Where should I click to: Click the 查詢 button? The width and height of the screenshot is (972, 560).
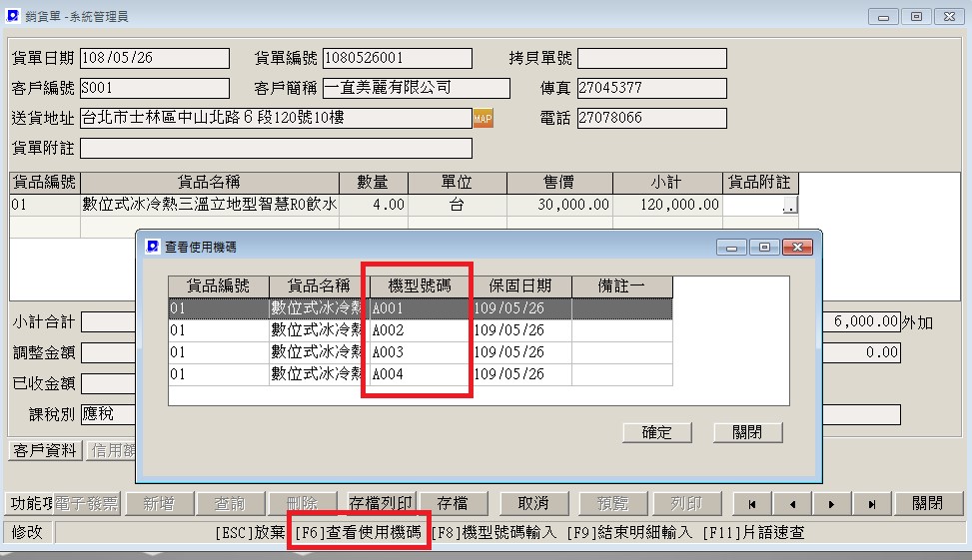point(231,504)
